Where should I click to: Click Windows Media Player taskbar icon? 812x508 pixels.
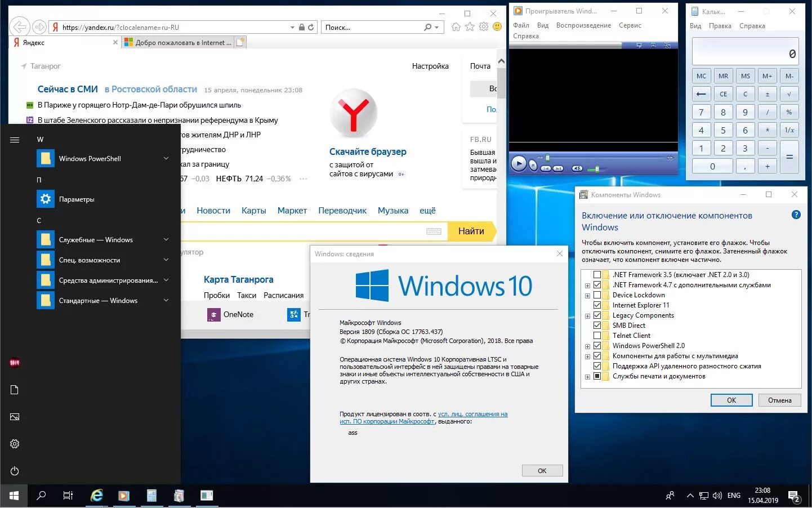coord(124,496)
